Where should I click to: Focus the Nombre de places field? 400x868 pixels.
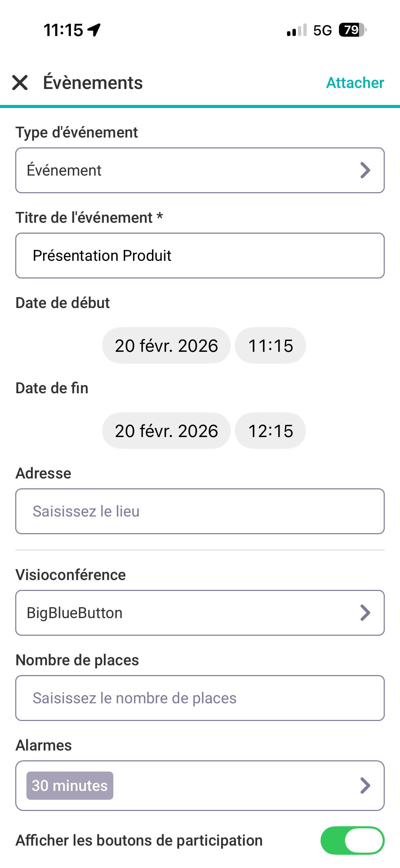pyautogui.click(x=199, y=698)
